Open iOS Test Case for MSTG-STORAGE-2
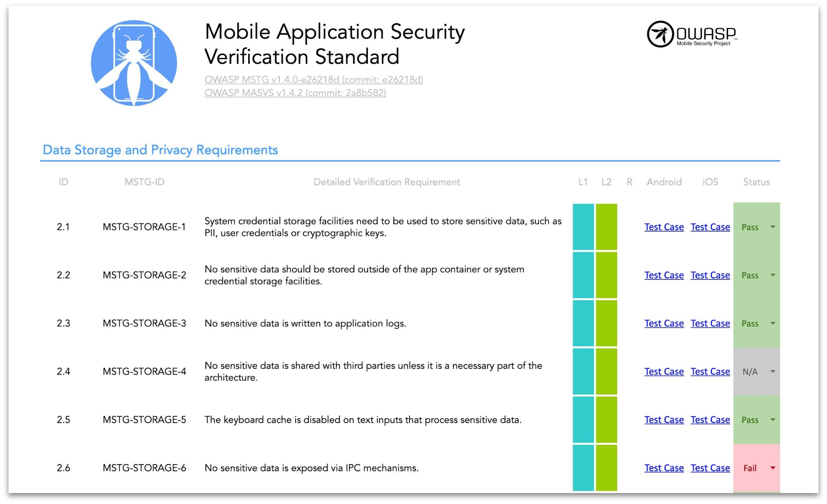 point(710,275)
